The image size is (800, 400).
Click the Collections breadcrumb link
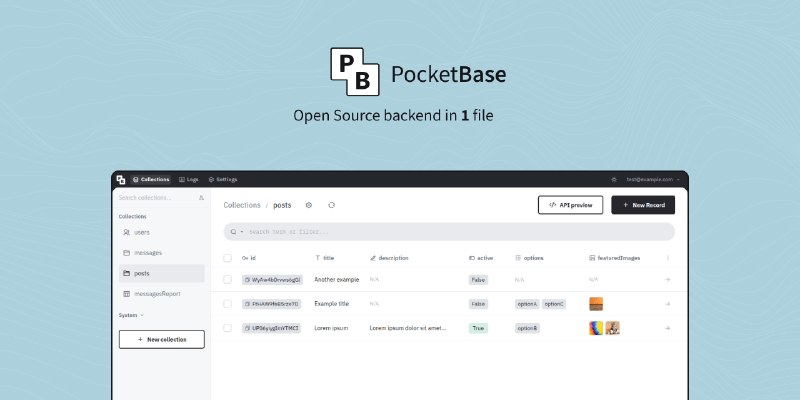point(242,205)
